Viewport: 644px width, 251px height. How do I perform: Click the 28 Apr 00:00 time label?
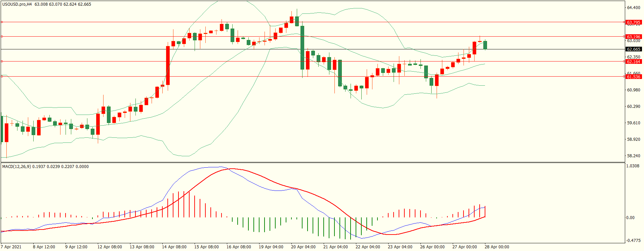pos(497,247)
